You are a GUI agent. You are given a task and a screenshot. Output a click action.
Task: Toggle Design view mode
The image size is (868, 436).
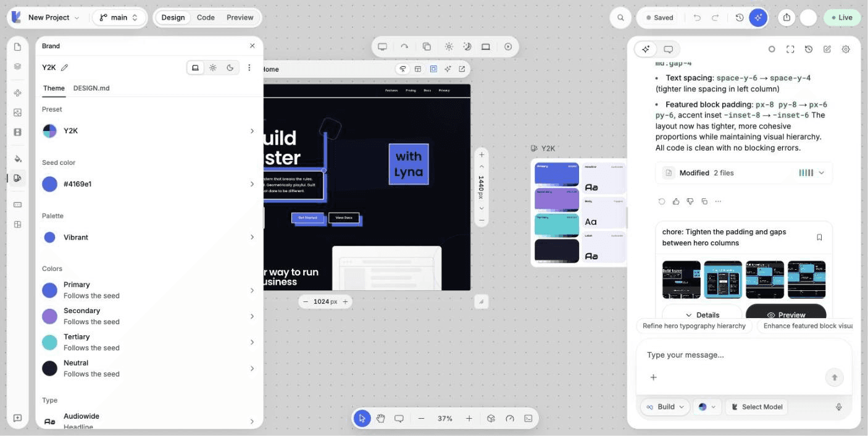(173, 17)
